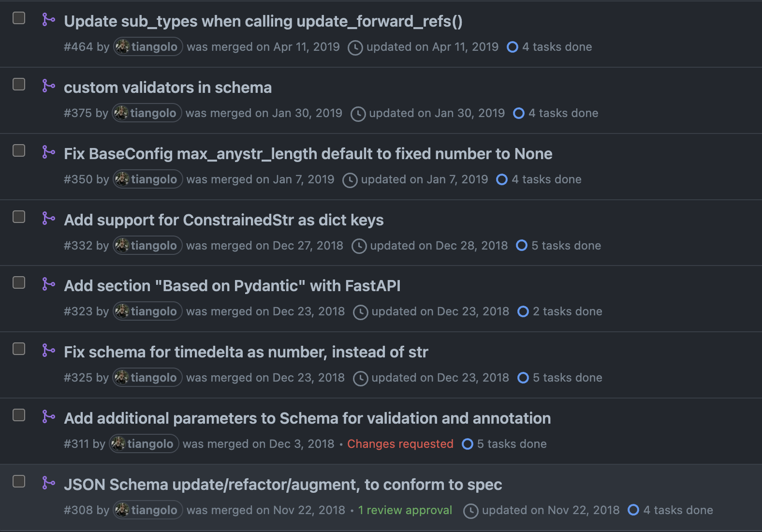Tick checkbox for "Fix BaseConfig max_anystr_length" PR
Screen dimensions: 762x532
(19, 151)
